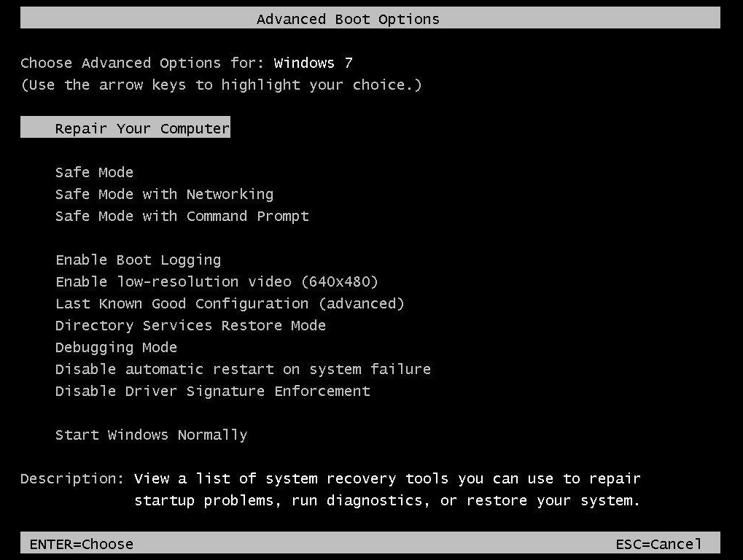Click the ENTER=Choose prompt

[x=81, y=544]
